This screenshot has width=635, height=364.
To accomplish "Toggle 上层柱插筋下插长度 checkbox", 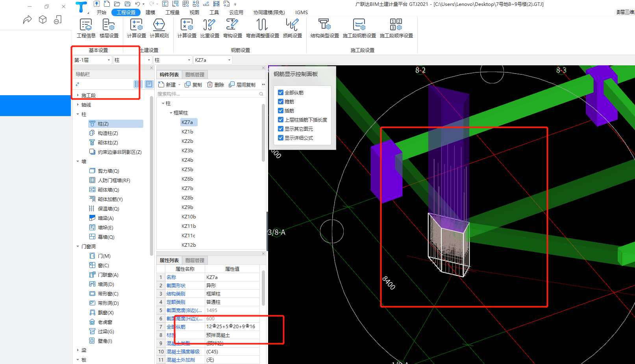I will [281, 120].
